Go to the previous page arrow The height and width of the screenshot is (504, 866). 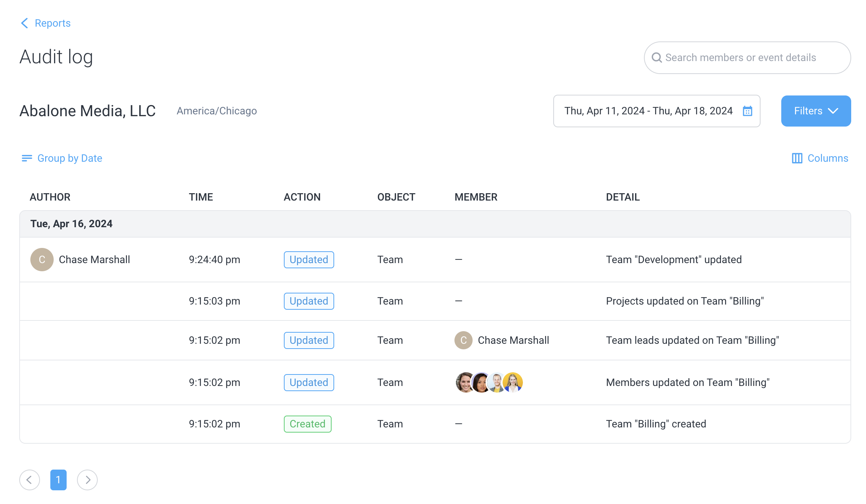pyautogui.click(x=30, y=480)
